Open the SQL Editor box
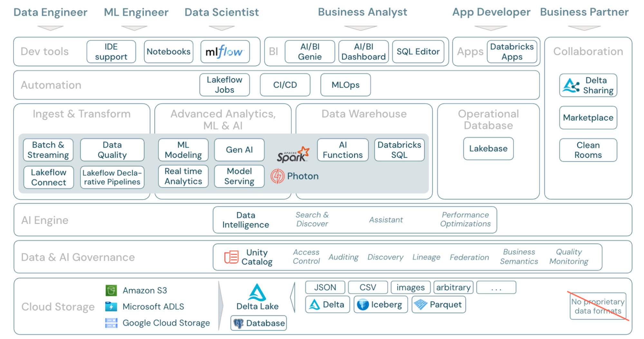 (x=418, y=52)
